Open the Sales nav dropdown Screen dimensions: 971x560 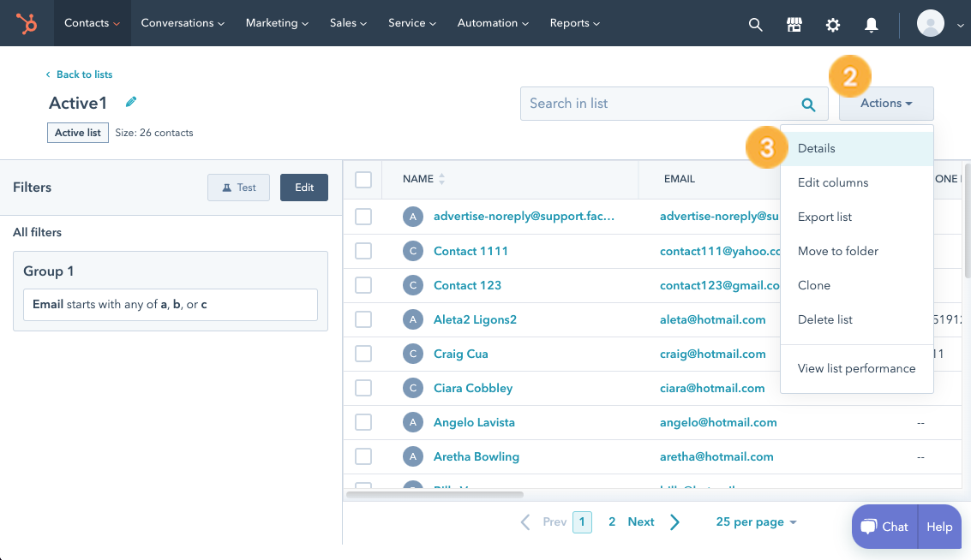click(x=348, y=23)
